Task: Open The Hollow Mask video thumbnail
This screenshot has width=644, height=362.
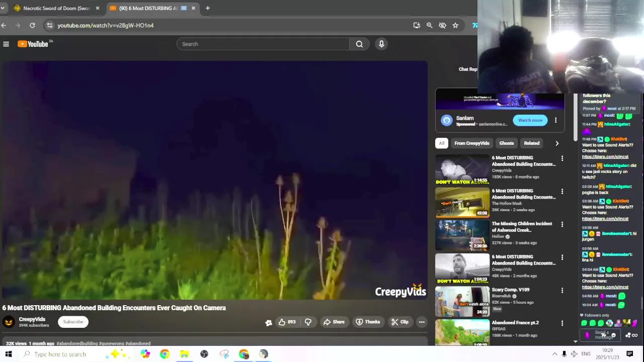Action: 462,203
